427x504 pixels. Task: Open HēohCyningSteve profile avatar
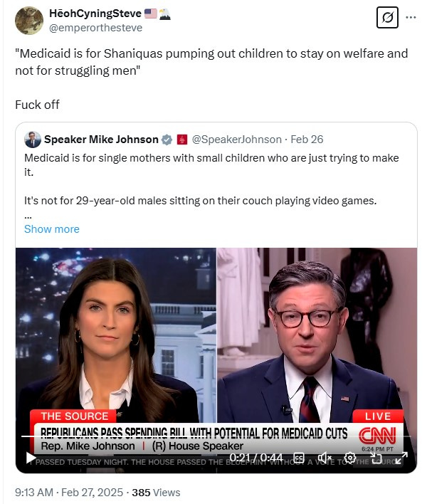coord(29,20)
